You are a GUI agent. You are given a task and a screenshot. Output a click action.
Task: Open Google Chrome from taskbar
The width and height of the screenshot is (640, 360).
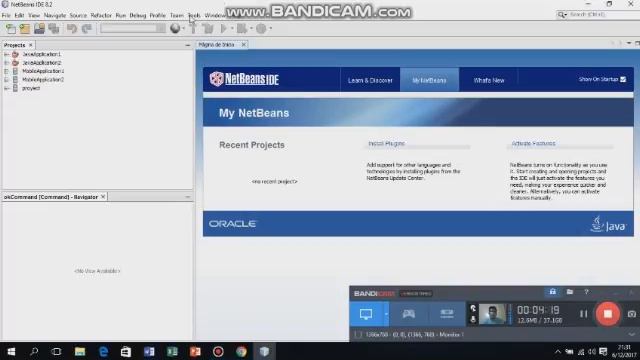click(x=241, y=351)
